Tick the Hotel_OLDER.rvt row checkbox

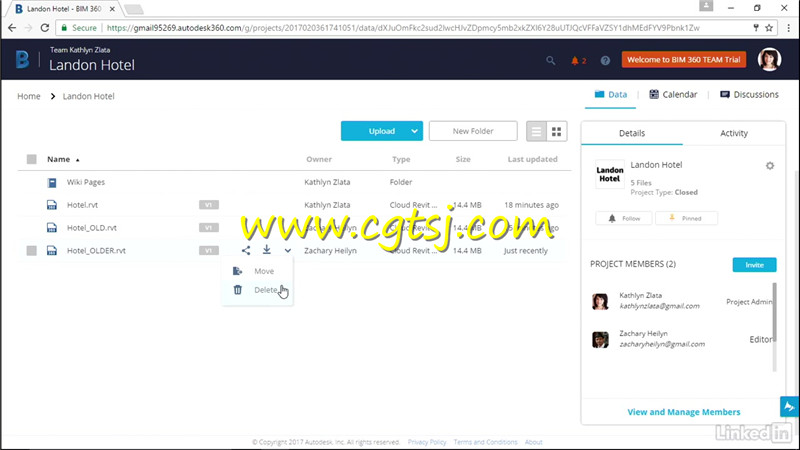[x=32, y=251]
